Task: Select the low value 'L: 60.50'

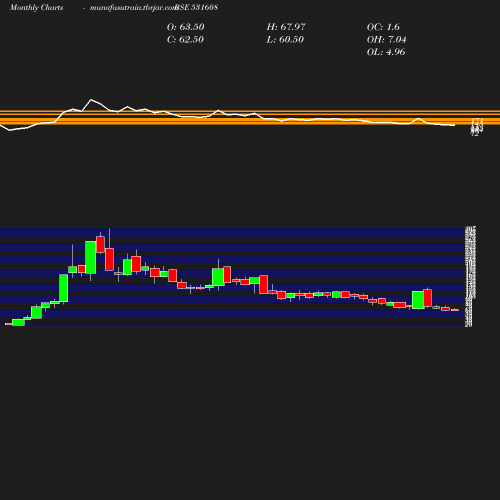Action: tap(285, 40)
